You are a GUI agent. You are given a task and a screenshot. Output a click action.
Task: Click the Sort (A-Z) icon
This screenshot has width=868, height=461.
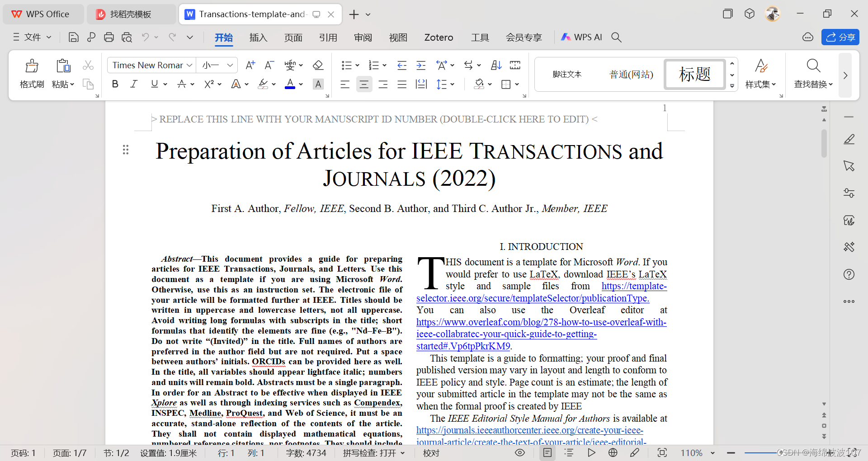click(496, 65)
